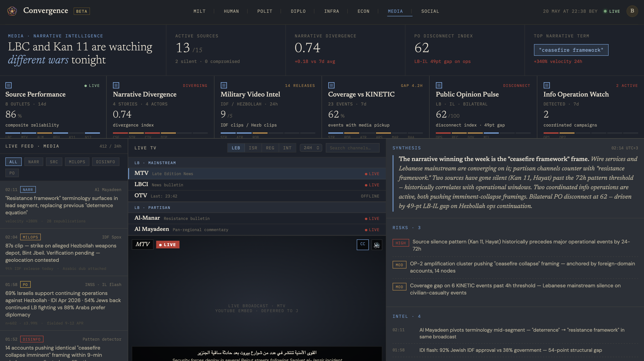Open the 02:04 IDF Spox feed item
Screen dimensions: 644x361
pos(64,252)
